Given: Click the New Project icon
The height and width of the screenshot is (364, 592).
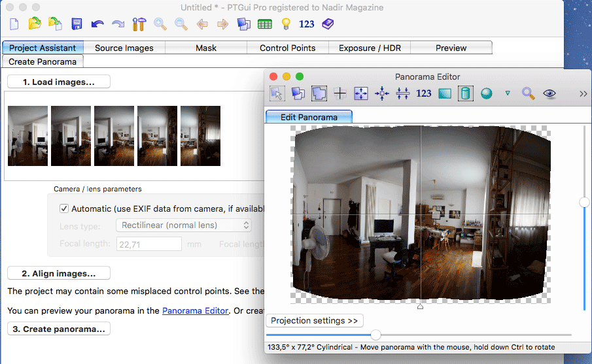Looking at the screenshot, I should coord(14,24).
